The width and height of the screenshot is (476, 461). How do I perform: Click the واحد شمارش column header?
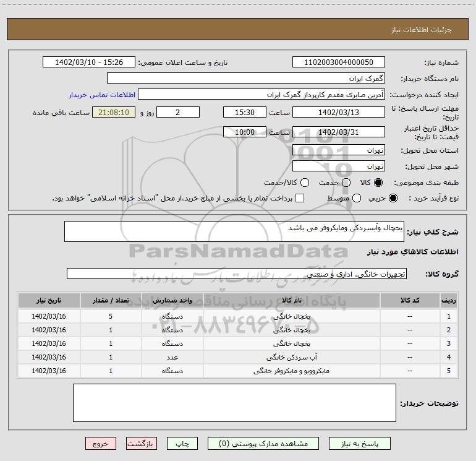click(172, 301)
